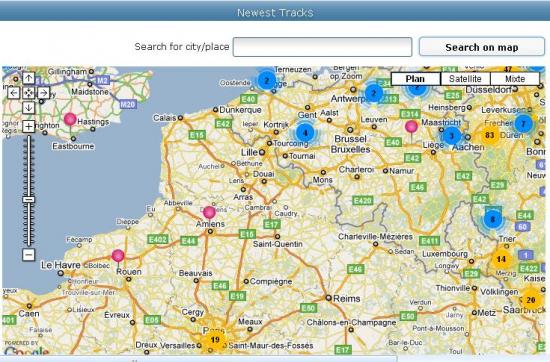The height and width of the screenshot is (362, 550).
Task: Focus the Search for city/place field
Action: point(322,47)
